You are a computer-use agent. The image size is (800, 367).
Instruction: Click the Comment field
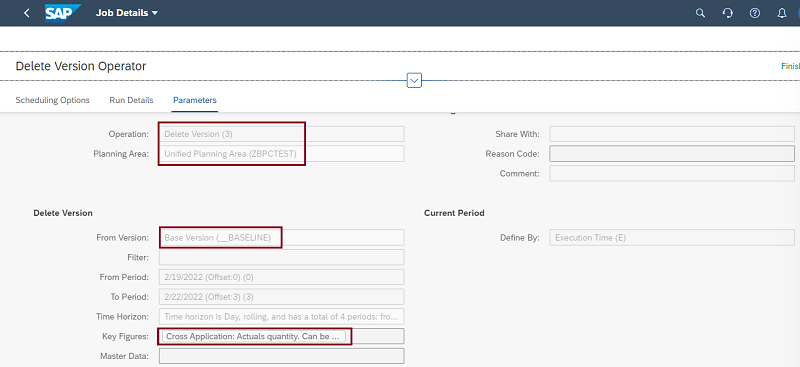point(672,174)
